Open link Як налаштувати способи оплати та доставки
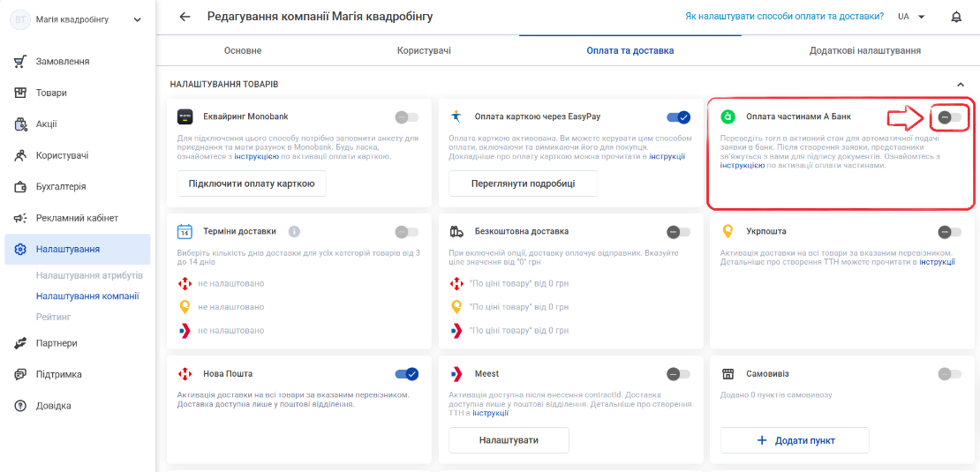Image resolution: width=980 pixels, height=472 pixels. pos(784,17)
